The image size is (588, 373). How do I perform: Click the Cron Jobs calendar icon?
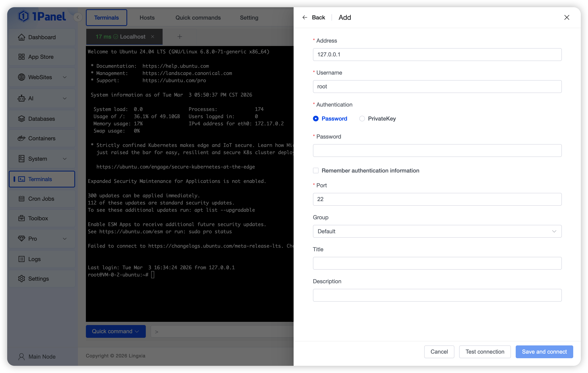(x=22, y=198)
